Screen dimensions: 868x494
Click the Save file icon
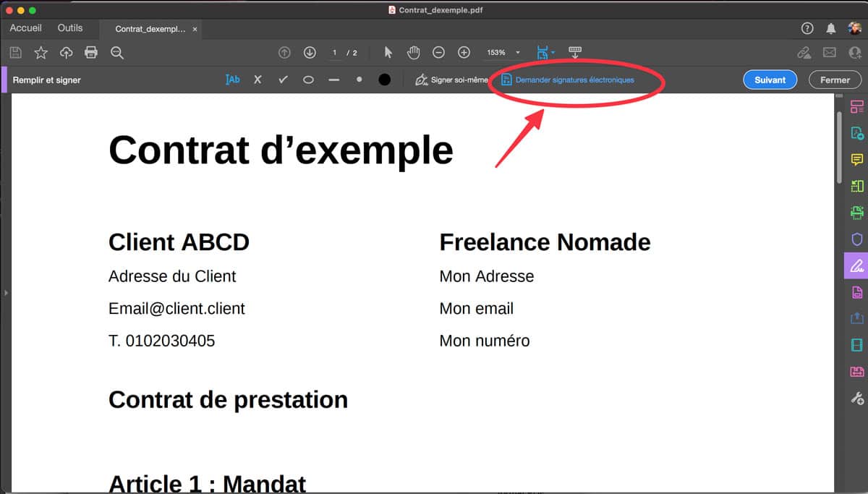pos(16,53)
